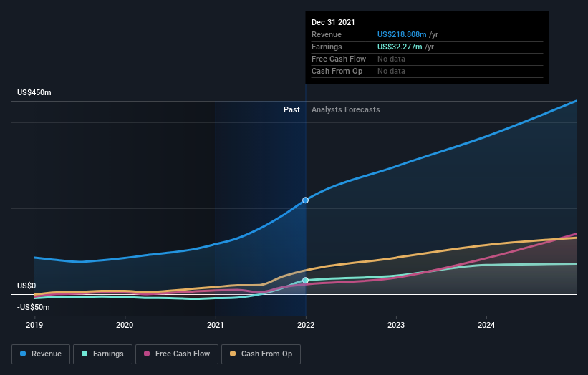The width and height of the screenshot is (588, 375).
Task: Click the Past section label
Action: pyautogui.click(x=291, y=109)
